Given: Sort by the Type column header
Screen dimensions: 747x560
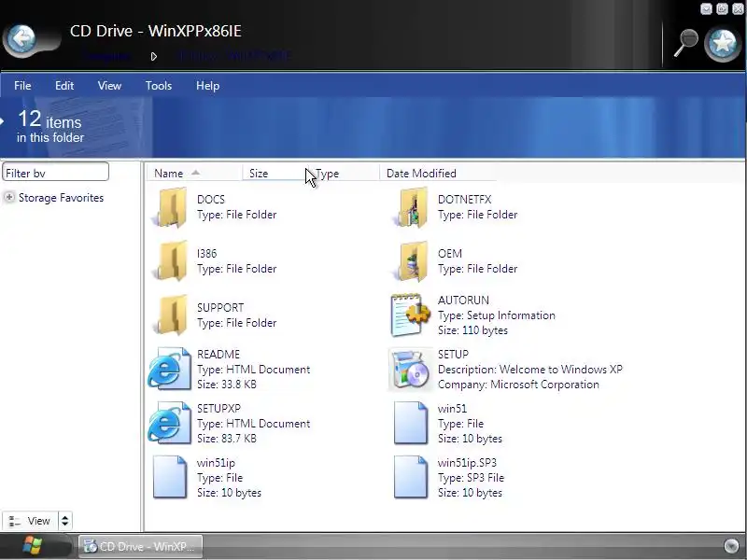Looking at the screenshot, I should pyautogui.click(x=343, y=174).
